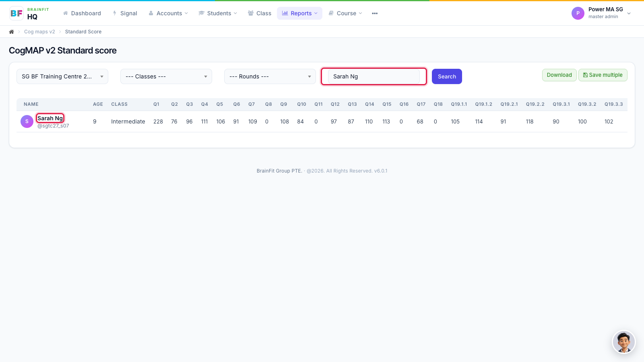Click the Search button

447,76
